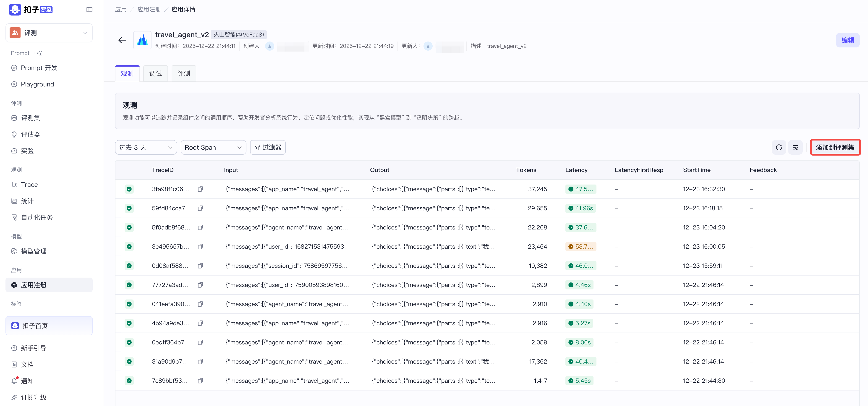Expand the 评测 workspace dropdown
Viewport: 868px width, 406px height.
point(49,33)
